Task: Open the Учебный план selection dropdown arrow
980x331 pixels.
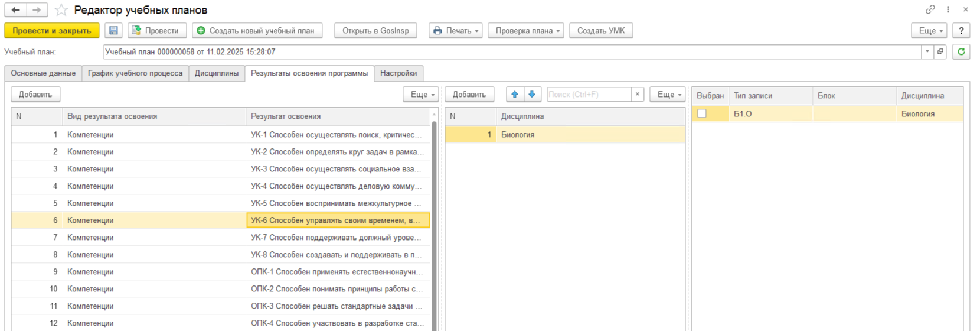Action: (x=927, y=52)
